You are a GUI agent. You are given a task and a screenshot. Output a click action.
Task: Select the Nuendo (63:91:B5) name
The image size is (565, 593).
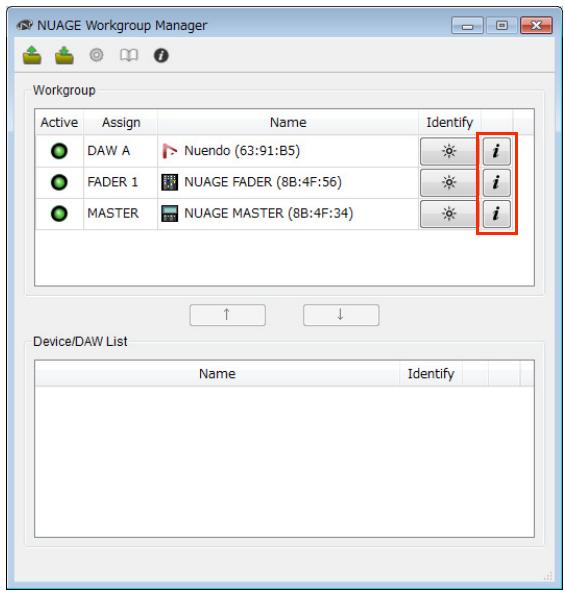[242, 151]
